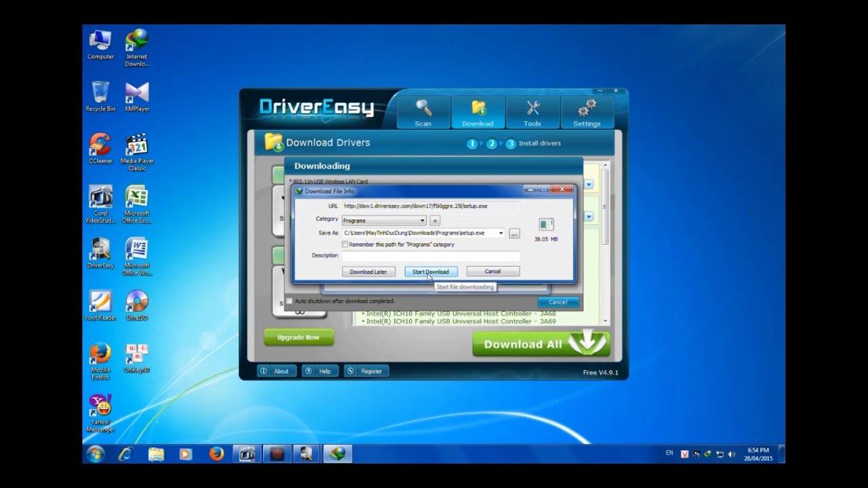
Task: Launch Internet Explorer from taskbar
Action: point(125,453)
